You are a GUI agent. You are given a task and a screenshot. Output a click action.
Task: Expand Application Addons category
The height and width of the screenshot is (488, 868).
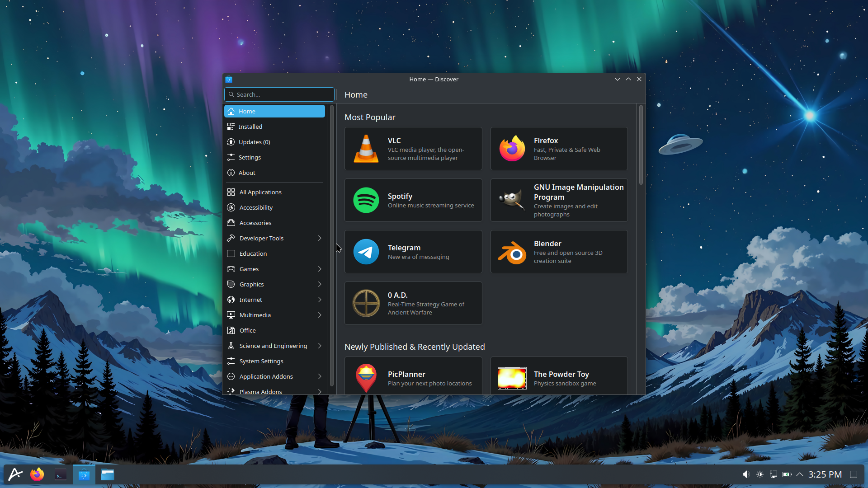(320, 376)
